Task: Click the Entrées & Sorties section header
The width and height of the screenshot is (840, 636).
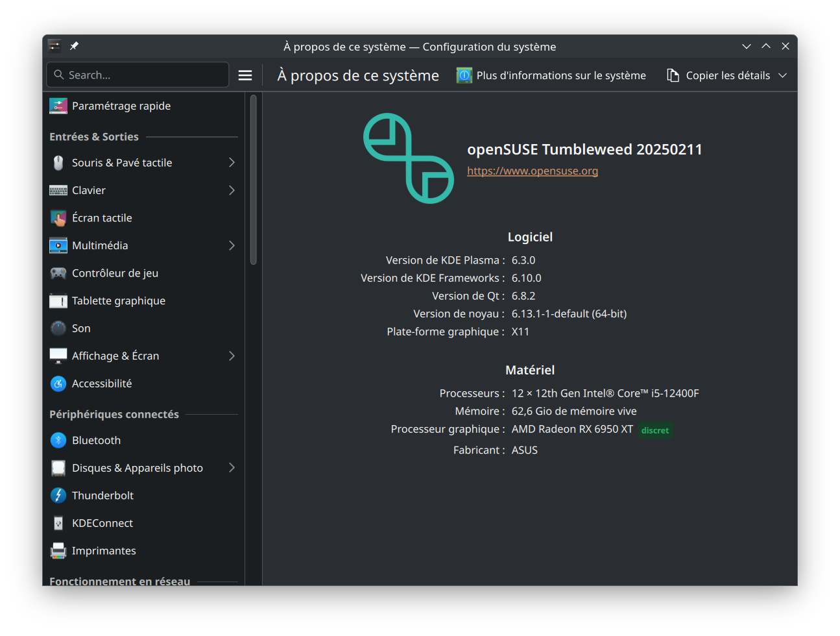Action: (94, 137)
